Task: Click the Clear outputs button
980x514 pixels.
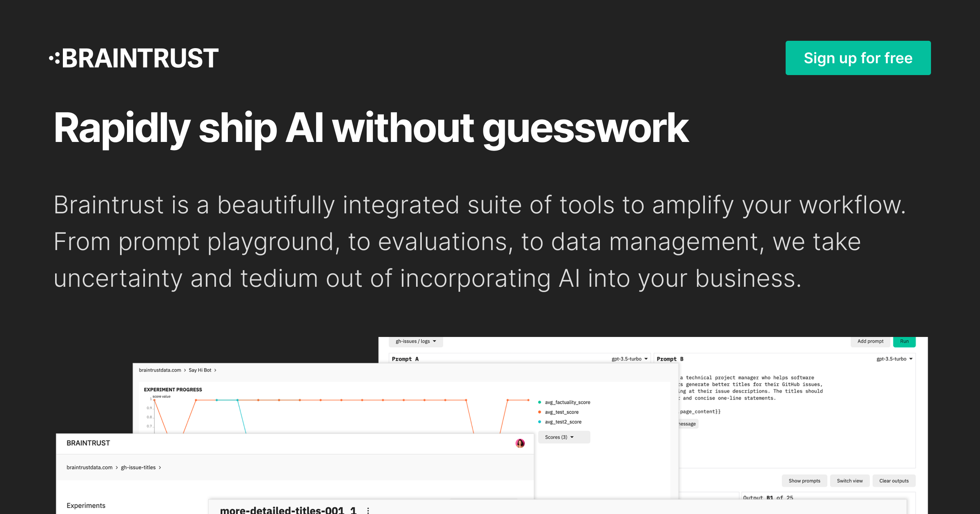Action: click(x=893, y=481)
